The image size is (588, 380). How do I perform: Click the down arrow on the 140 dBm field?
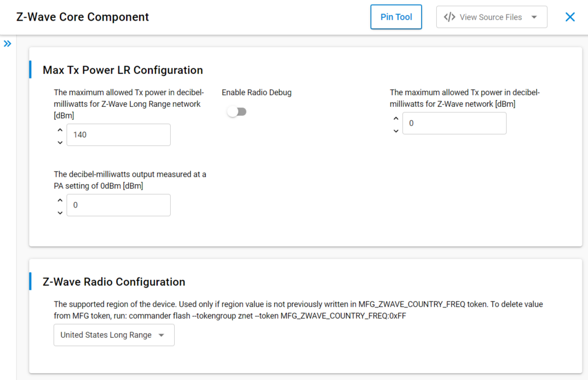[x=60, y=142]
